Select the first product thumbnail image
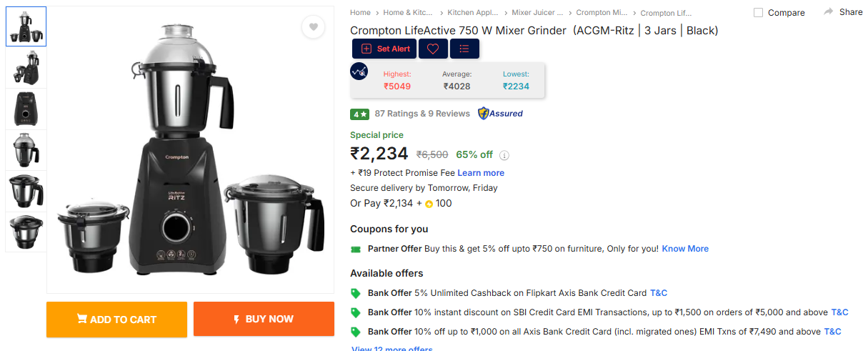The height and width of the screenshot is (351, 868). [x=26, y=27]
